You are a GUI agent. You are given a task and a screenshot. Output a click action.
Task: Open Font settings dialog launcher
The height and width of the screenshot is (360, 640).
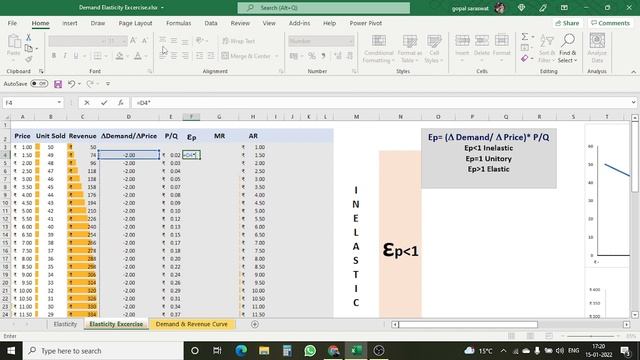point(150,71)
